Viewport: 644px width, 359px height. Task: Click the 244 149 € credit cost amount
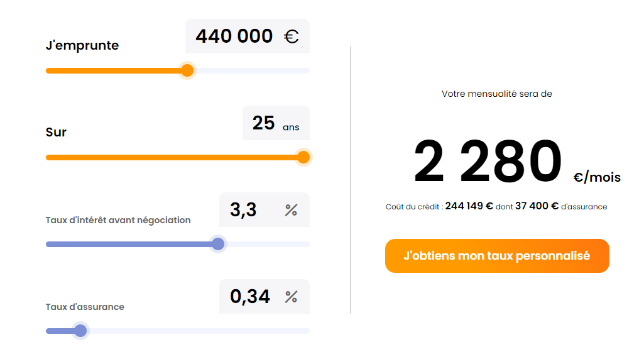tap(469, 206)
